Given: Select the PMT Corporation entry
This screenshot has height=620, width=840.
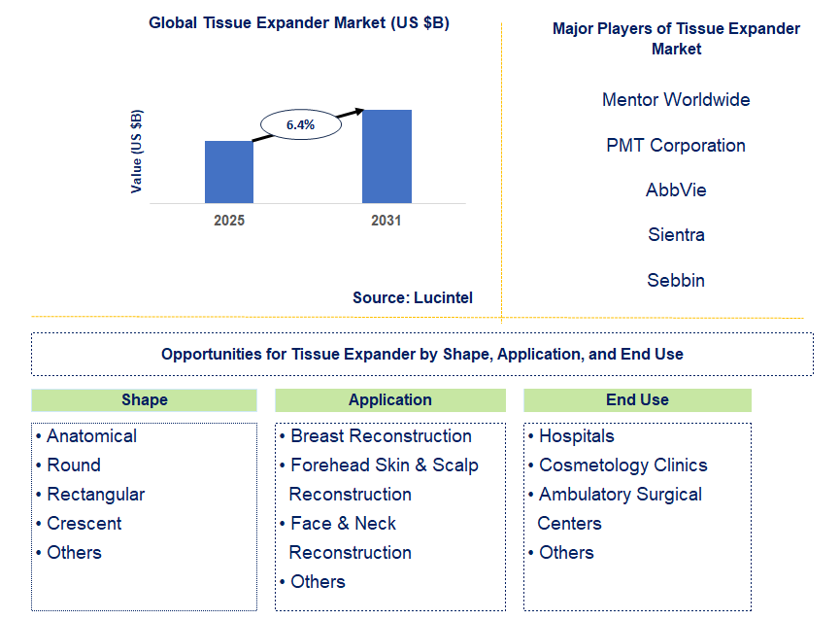Looking at the screenshot, I should 676,145.
